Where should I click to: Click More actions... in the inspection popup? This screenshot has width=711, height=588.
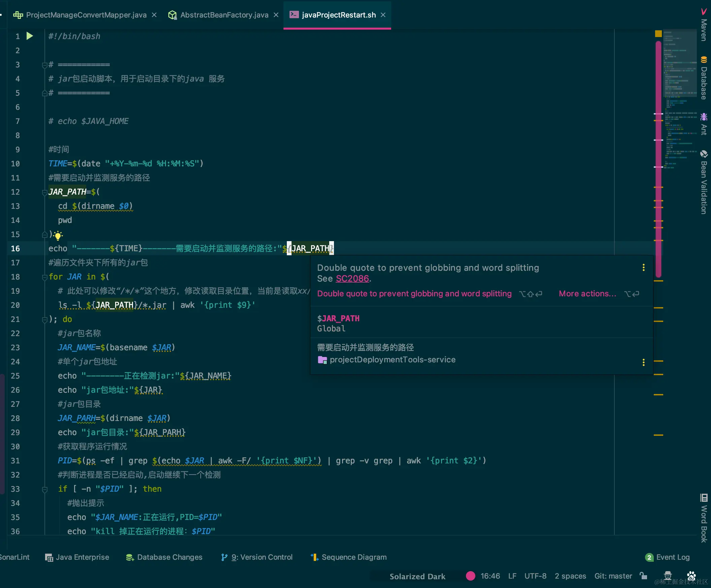click(x=587, y=294)
